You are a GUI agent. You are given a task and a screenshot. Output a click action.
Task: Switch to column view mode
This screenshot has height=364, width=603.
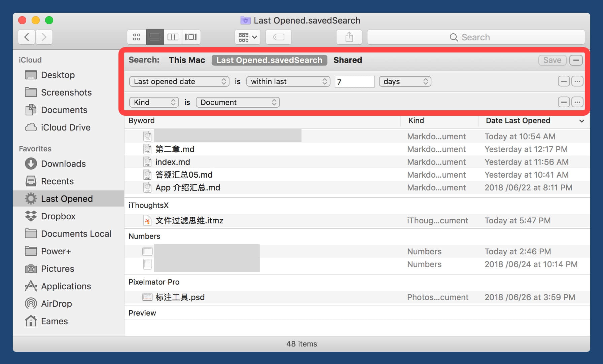[x=173, y=37]
